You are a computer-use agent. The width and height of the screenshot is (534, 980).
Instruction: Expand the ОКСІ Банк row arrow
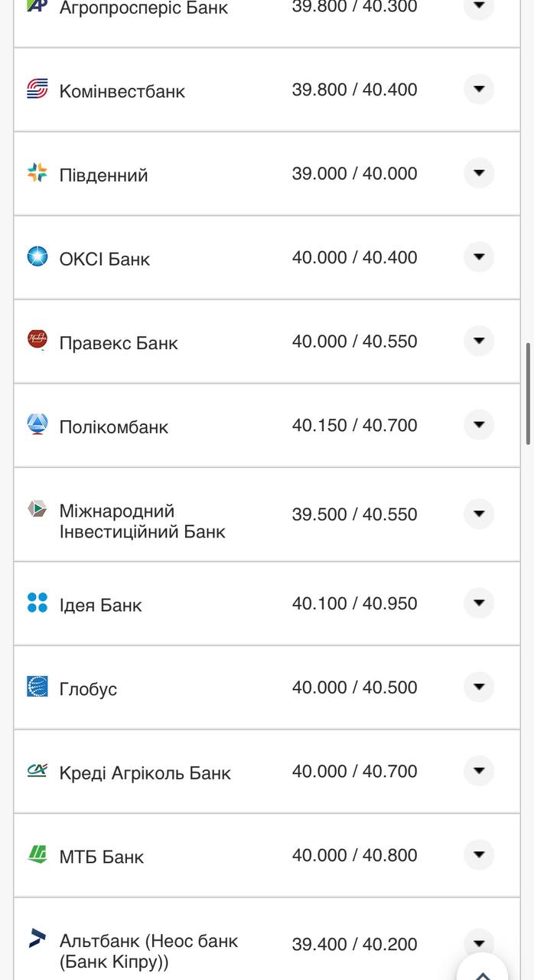(479, 257)
